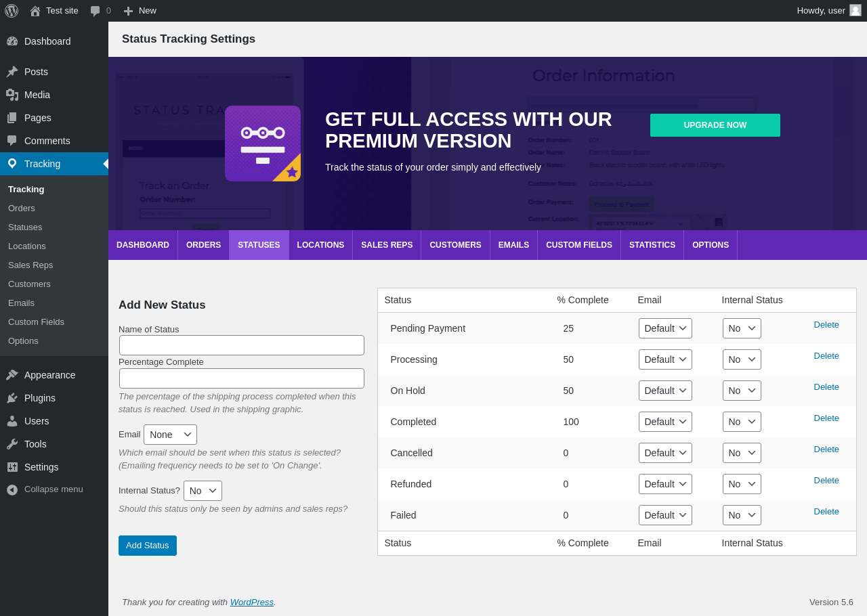Click the WordPress logo icon

(12, 11)
